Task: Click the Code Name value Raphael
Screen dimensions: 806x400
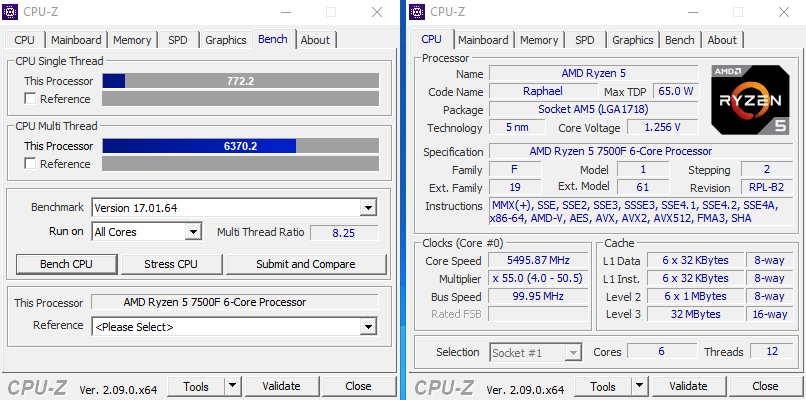Action: coord(543,92)
